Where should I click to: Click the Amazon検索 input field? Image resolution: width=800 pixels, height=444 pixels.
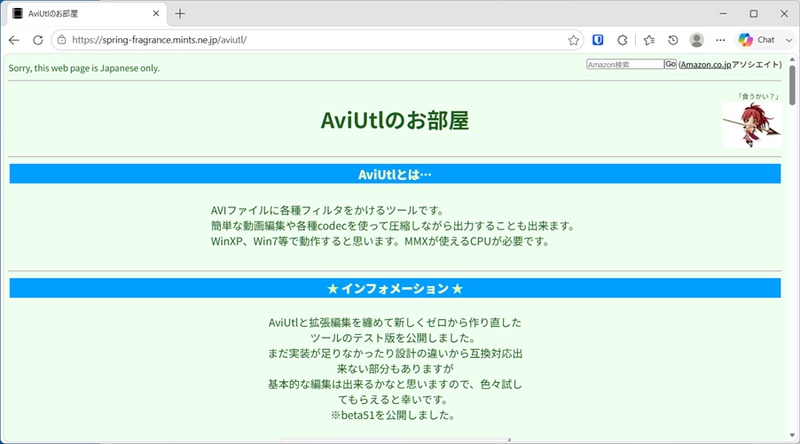point(625,64)
